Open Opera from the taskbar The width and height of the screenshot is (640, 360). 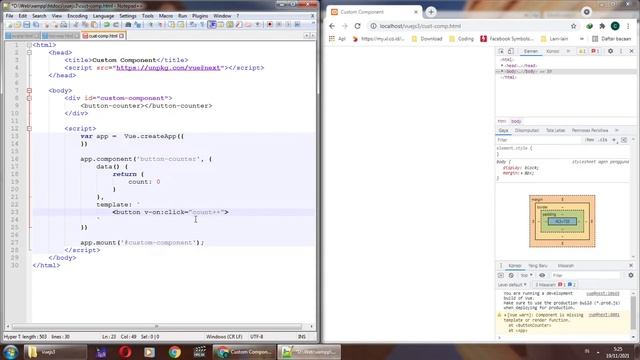click(125, 352)
